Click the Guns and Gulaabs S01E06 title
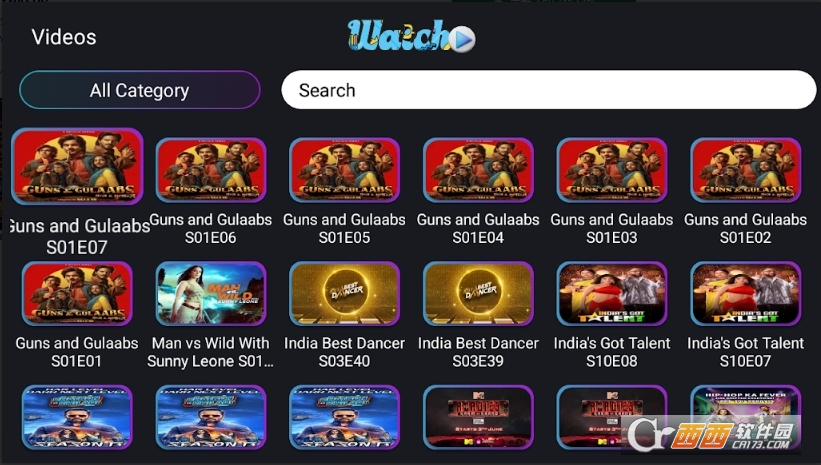This screenshot has width=821, height=465. pos(210,228)
